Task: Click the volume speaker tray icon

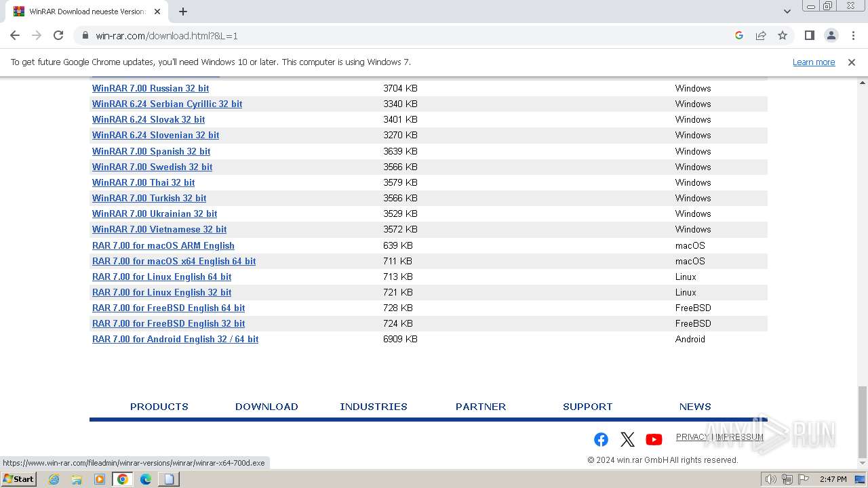Action: click(x=770, y=479)
